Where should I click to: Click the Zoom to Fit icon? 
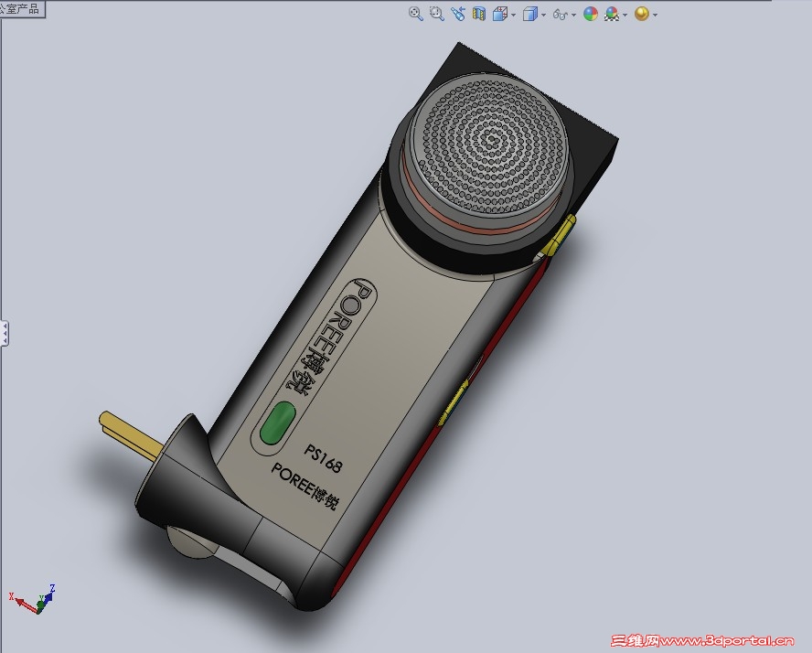coord(415,14)
